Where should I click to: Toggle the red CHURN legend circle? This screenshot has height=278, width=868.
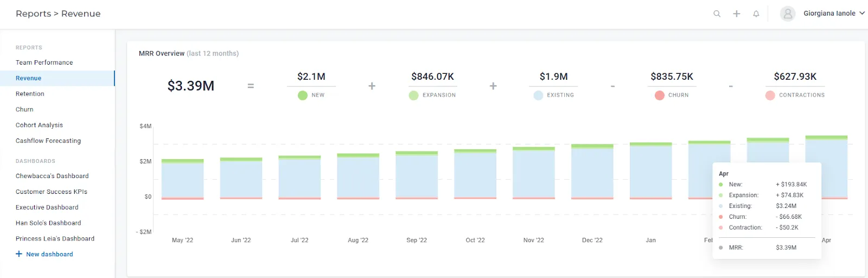tap(660, 95)
